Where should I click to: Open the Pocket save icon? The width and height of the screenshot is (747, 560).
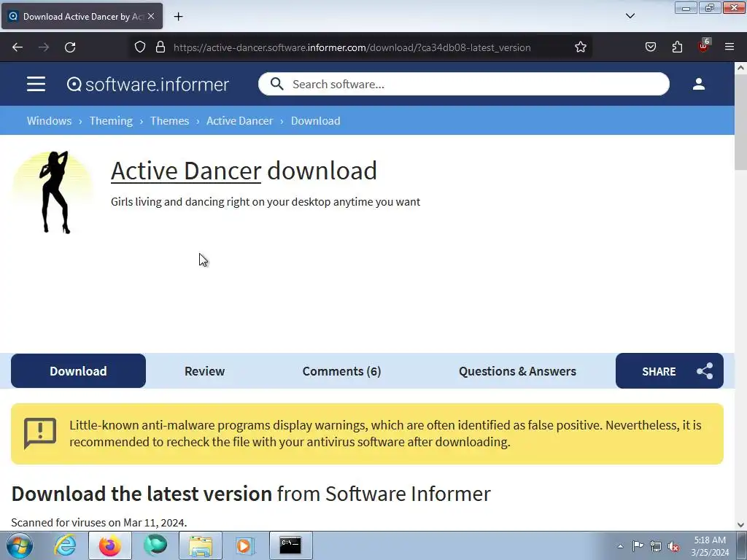[650, 47]
